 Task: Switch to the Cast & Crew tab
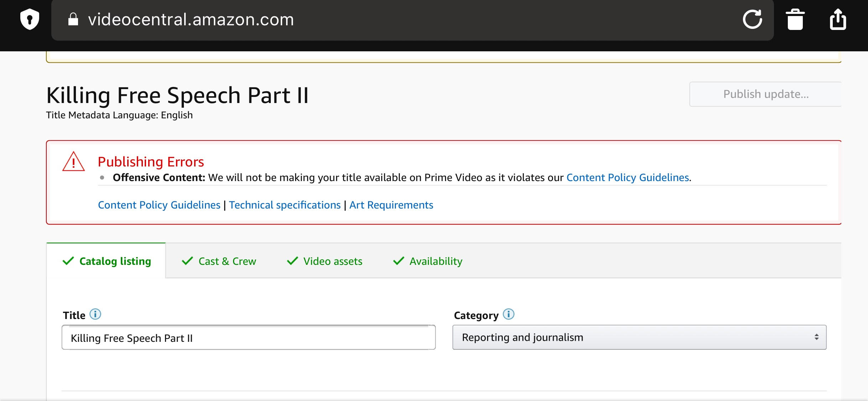219,261
